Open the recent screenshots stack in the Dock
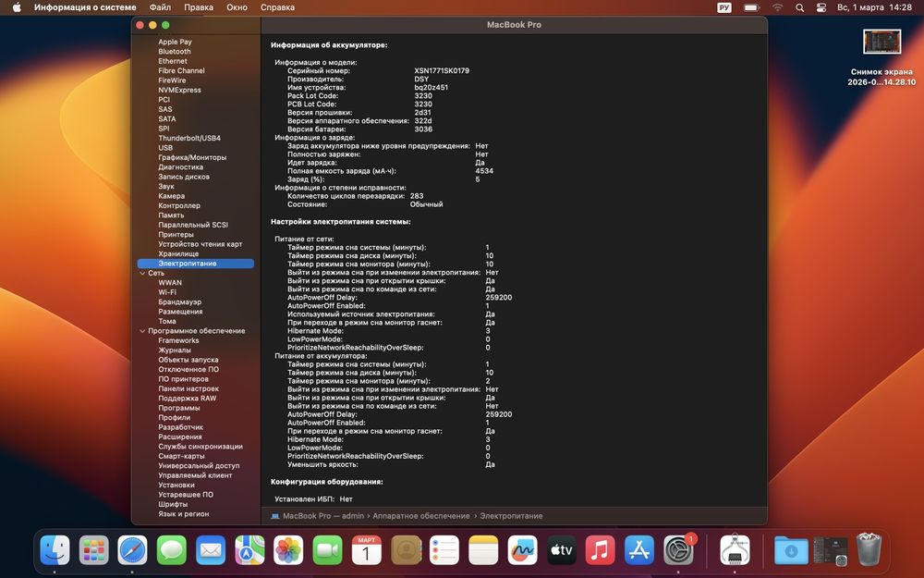 click(x=830, y=550)
